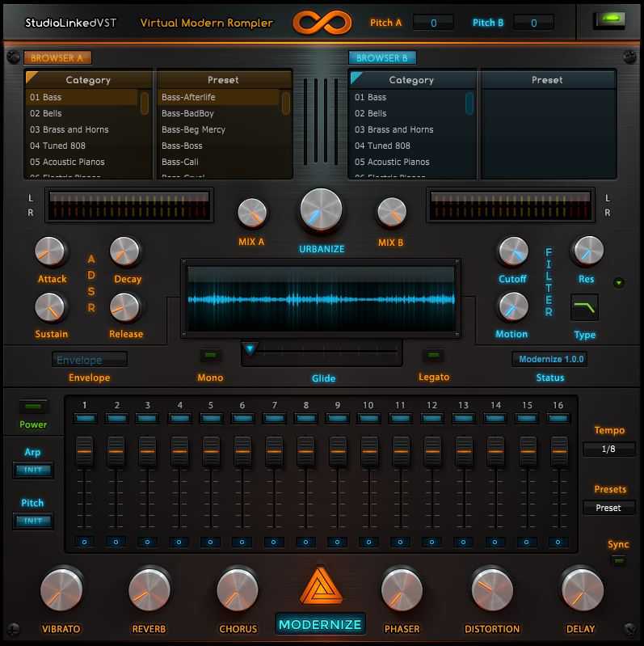Viewport: 644px width, 646px height.
Task: Click the Sustain knob
Action: pyautogui.click(x=50, y=308)
